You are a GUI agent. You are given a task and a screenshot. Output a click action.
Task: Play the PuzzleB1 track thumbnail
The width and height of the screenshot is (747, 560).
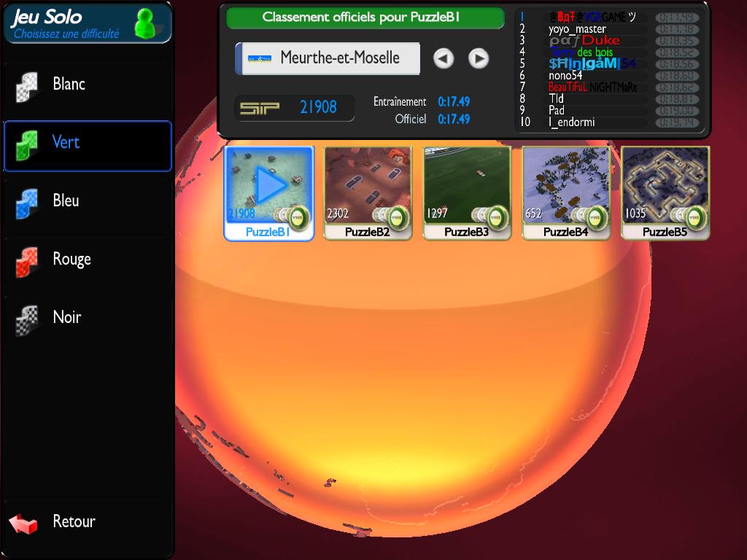[x=269, y=187]
